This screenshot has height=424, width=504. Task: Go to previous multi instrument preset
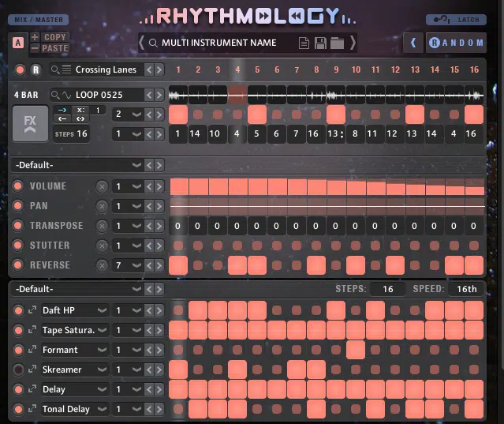click(x=141, y=43)
